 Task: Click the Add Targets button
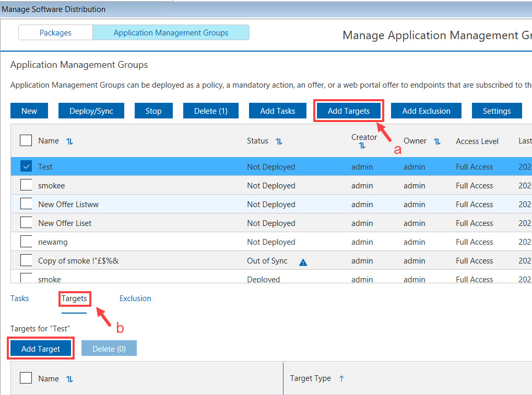(348, 111)
